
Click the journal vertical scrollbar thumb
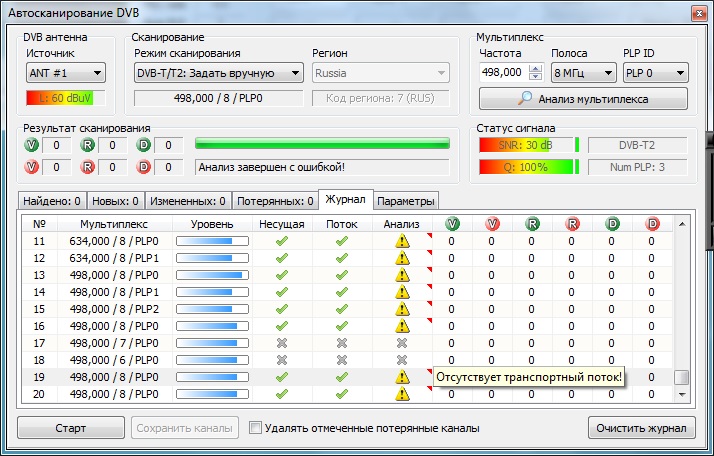681,378
